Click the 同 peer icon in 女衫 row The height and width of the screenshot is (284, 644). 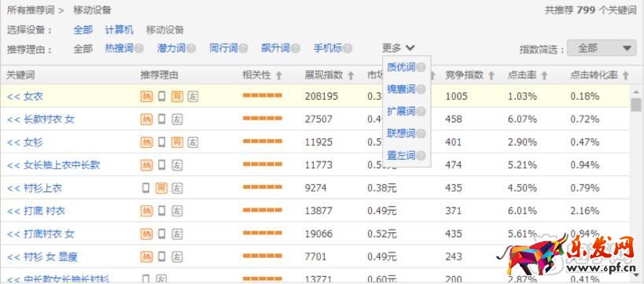point(177,142)
